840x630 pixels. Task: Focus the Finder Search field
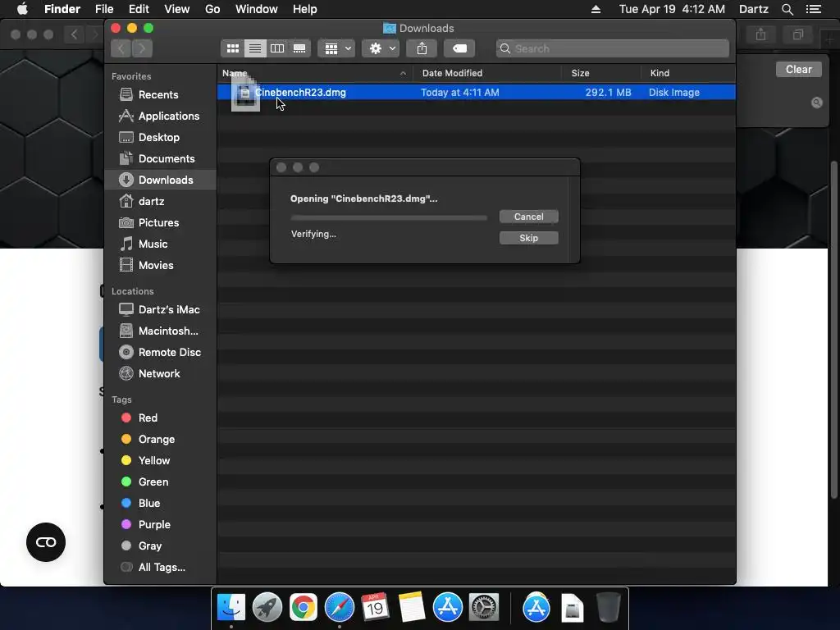coord(612,48)
